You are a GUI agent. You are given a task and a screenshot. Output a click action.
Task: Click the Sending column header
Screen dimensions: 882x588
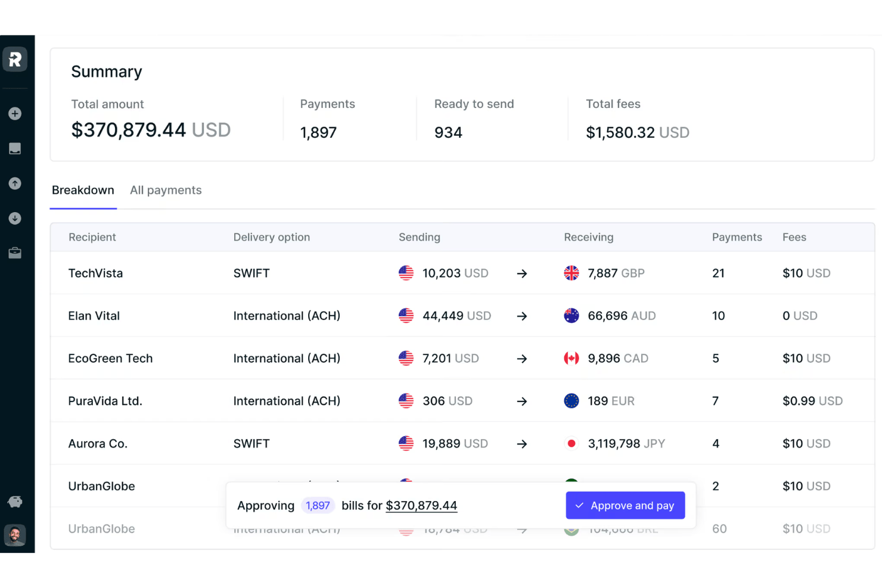tap(420, 237)
